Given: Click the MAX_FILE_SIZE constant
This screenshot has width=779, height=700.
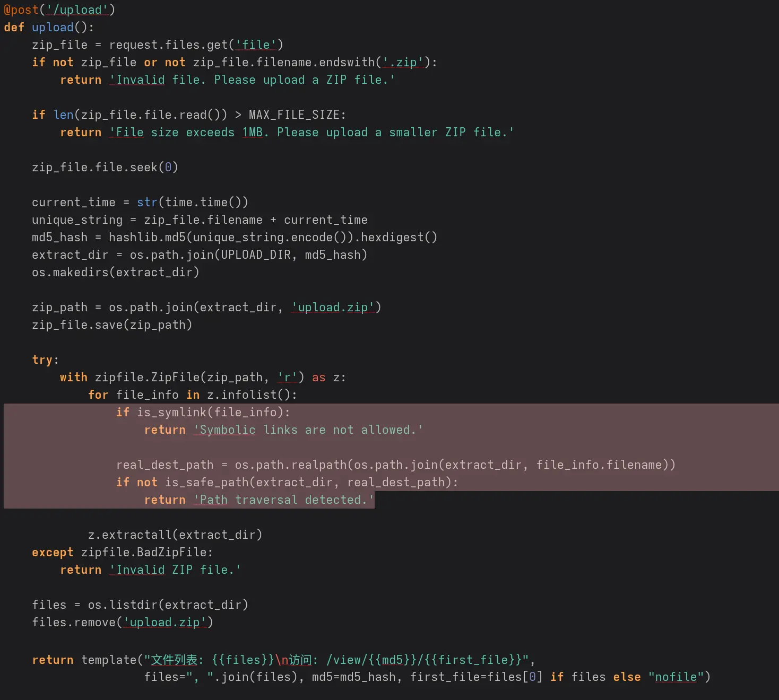Looking at the screenshot, I should pyautogui.click(x=296, y=115).
